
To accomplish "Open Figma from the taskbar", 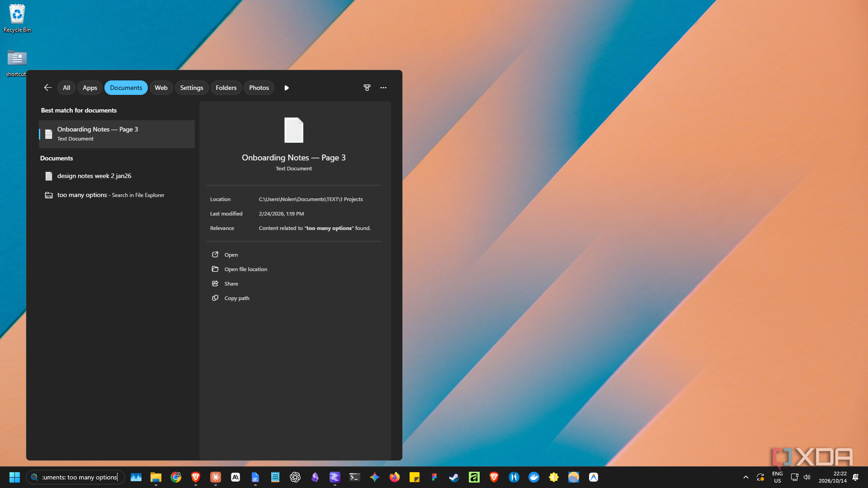I will [434, 477].
